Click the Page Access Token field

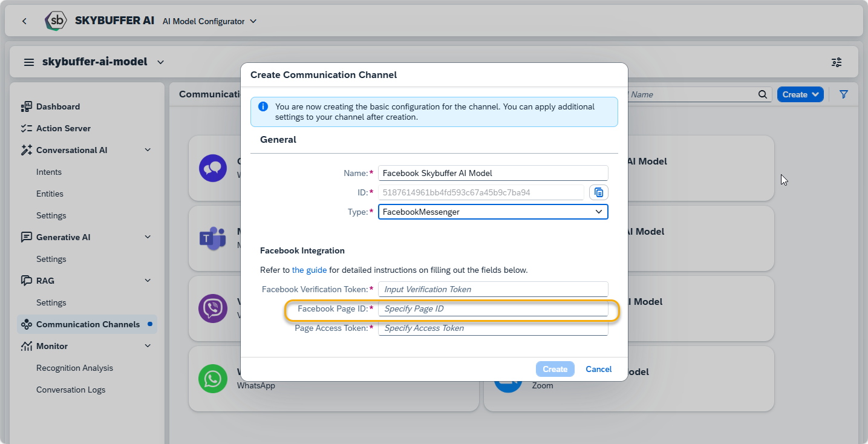coord(493,328)
